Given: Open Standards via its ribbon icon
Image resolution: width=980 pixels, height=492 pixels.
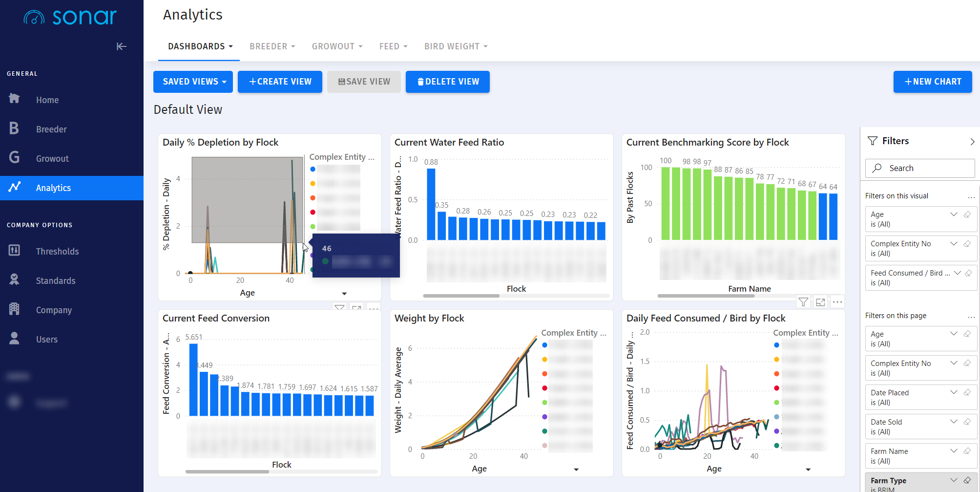Looking at the screenshot, I should click(14, 279).
